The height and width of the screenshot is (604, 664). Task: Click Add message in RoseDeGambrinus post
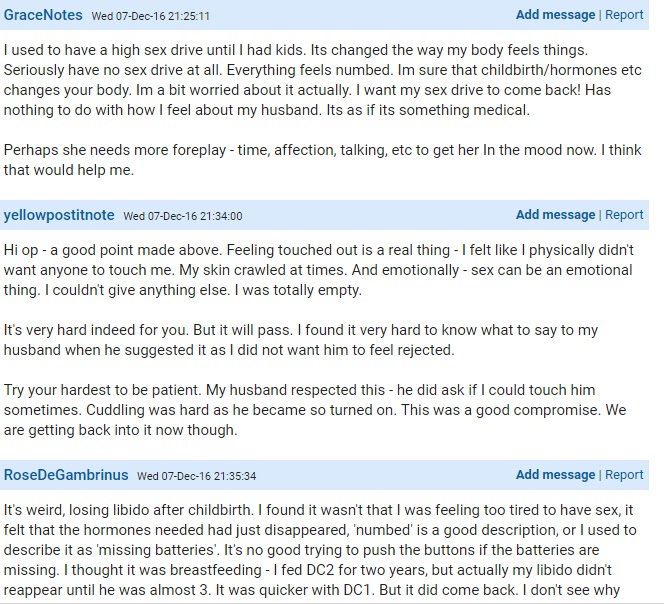[x=555, y=475]
